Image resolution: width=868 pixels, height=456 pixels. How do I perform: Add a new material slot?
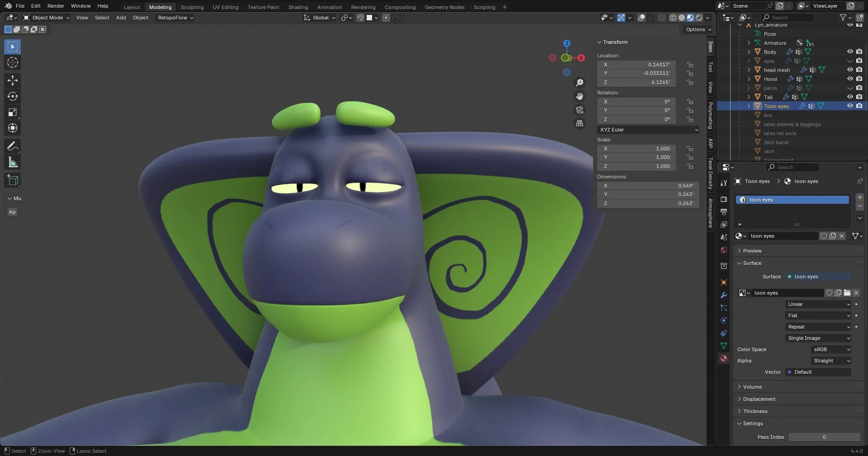tap(860, 197)
